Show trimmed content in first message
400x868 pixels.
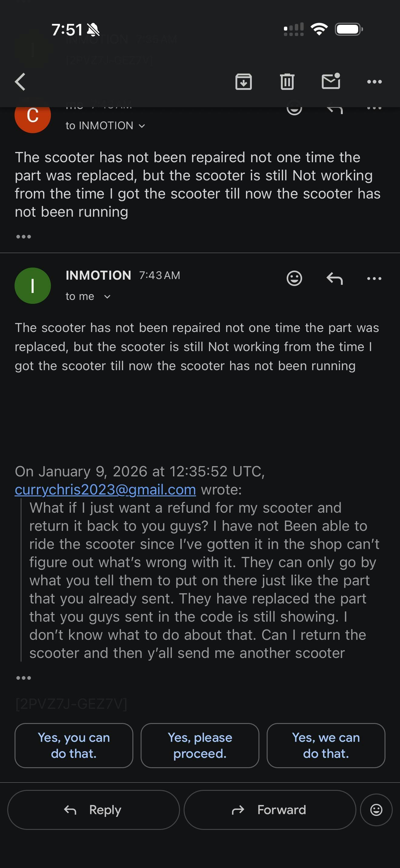[x=24, y=237]
